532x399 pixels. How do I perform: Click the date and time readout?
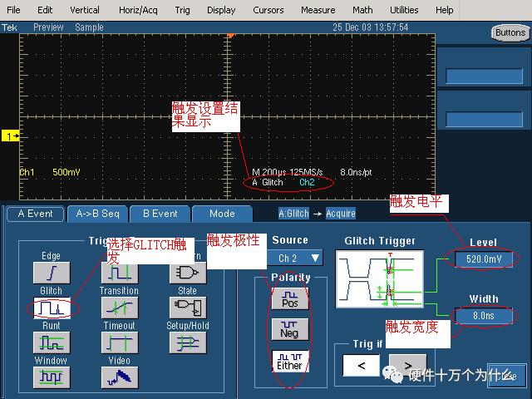pyautogui.click(x=371, y=27)
